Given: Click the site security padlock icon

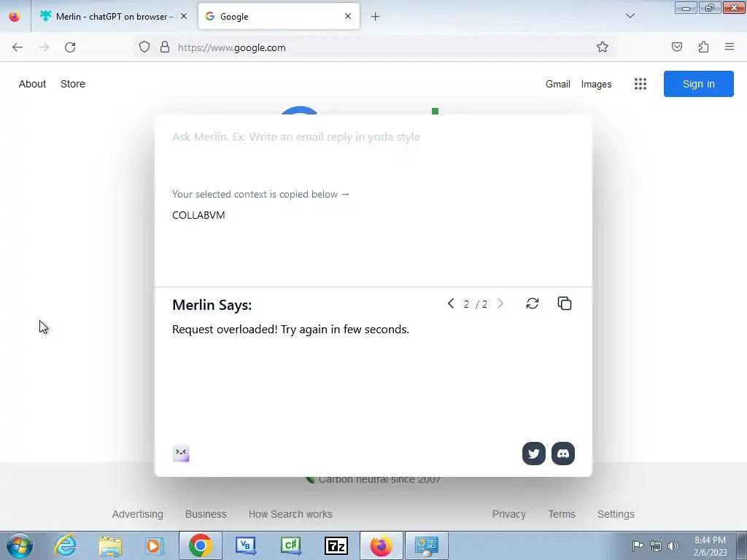Looking at the screenshot, I should coord(164,47).
